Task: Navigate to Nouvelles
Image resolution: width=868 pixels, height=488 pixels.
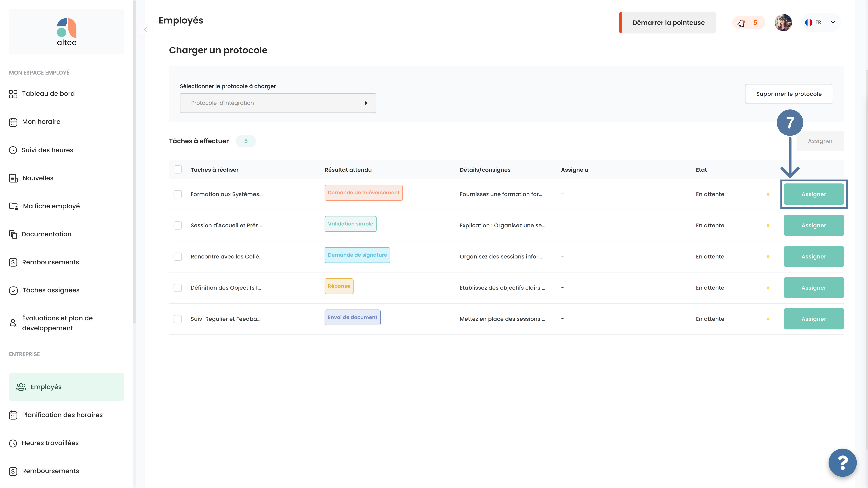Action: 38,178
